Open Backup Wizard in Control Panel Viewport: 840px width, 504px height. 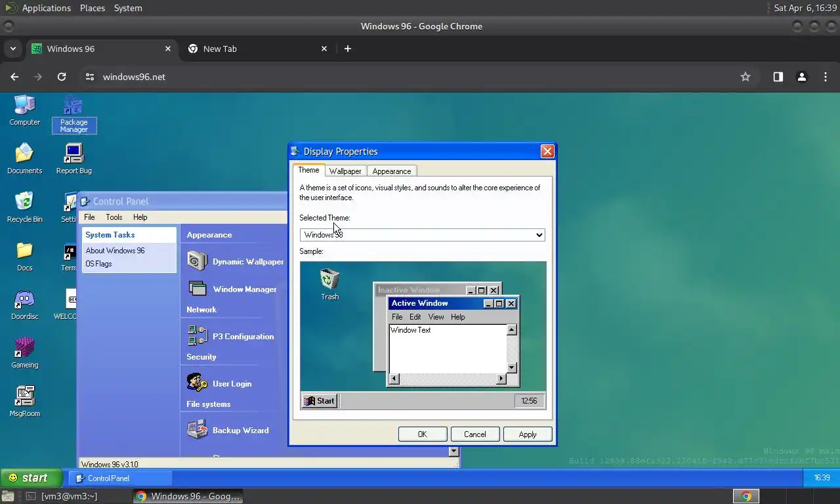(228, 430)
